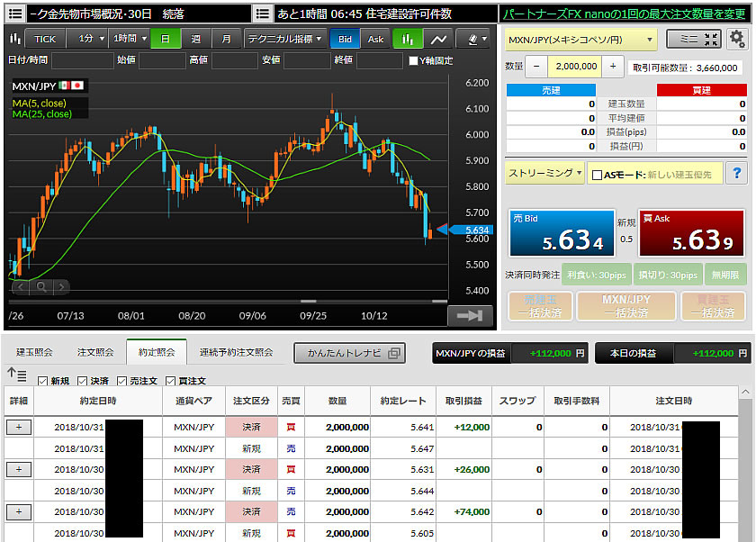Open ストリーミング order type dropdown
This screenshot has height=542, width=756.
545,173
